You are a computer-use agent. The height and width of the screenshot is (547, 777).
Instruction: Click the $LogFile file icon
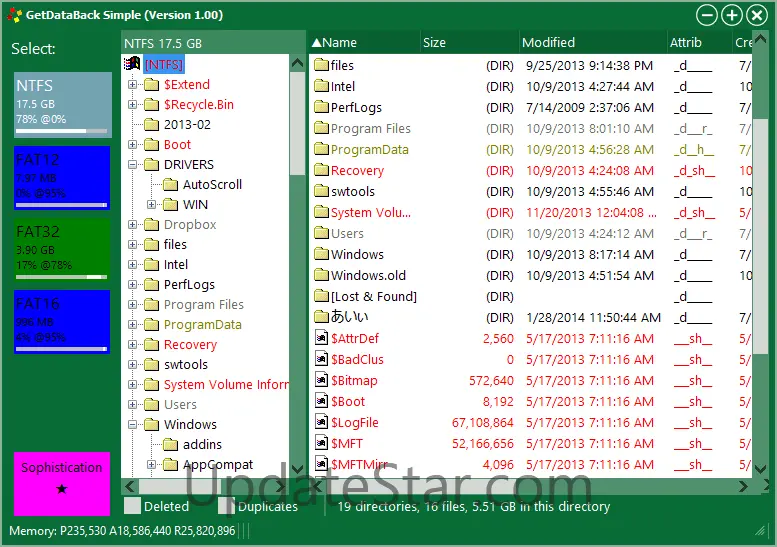point(322,422)
